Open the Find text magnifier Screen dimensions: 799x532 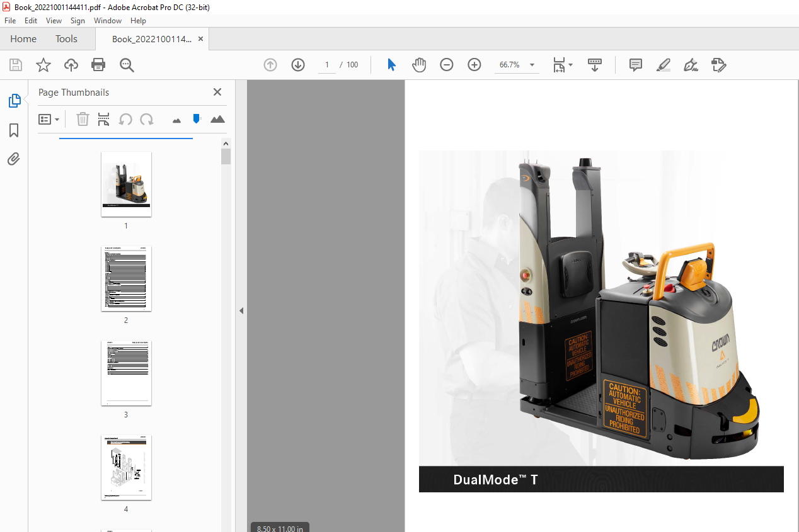(x=127, y=65)
